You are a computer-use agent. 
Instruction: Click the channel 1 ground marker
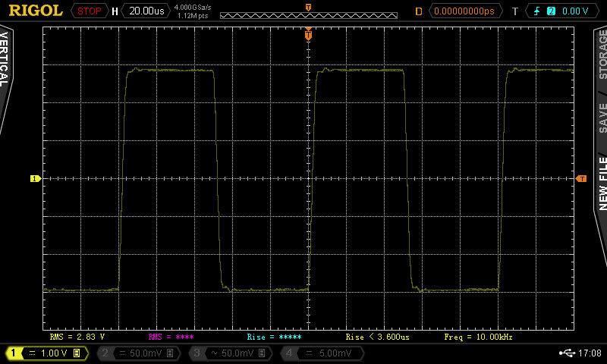tap(35, 179)
